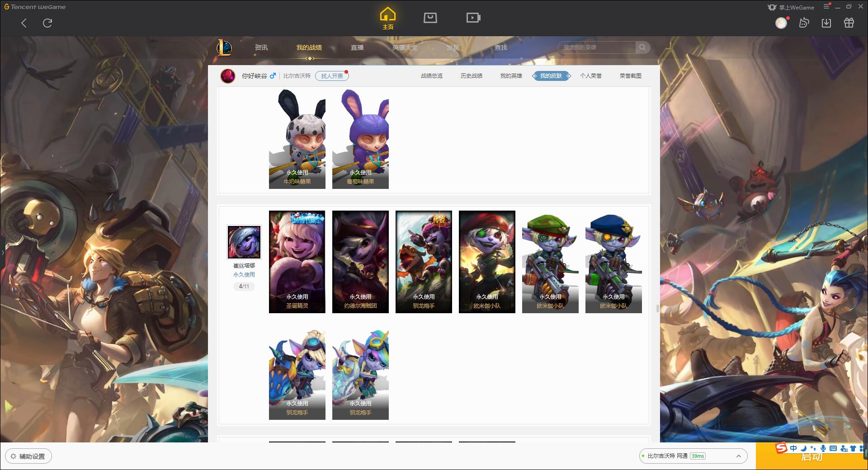The height and width of the screenshot is (470, 868).
Task: Toggle the punctuation mode icon
Action: (x=813, y=448)
